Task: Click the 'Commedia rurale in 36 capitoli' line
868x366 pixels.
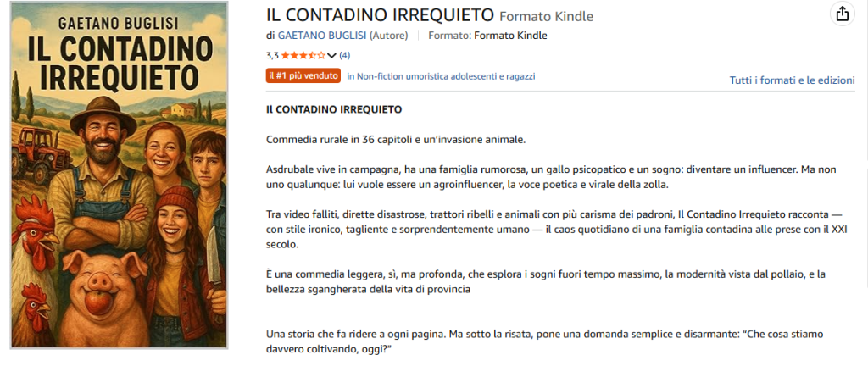Action: pyautogui.click(x=396, y=139)
